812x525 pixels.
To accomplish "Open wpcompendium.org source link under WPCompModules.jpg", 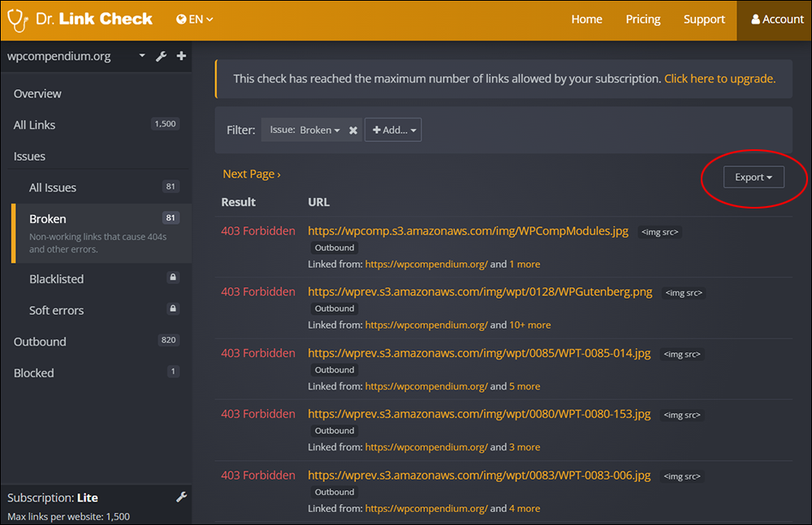I will tap(426, 264).
